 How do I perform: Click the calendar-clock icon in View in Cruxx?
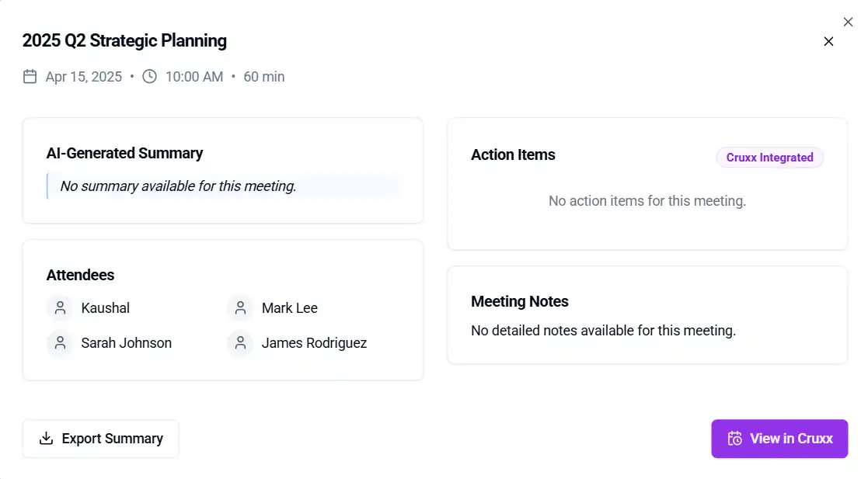(x=734, y=439)
